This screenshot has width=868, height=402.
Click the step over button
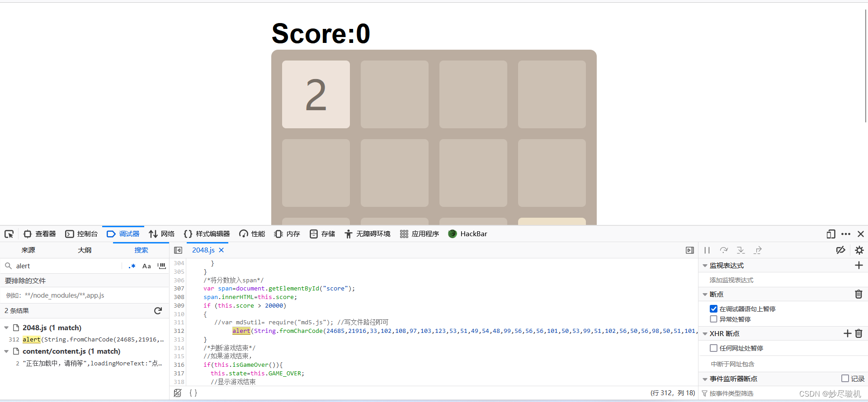click(724, 250)
